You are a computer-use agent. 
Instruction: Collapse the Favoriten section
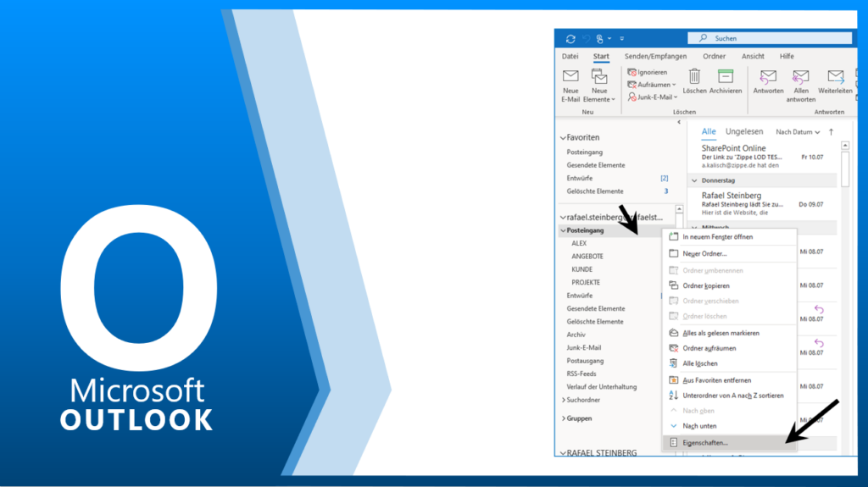point(563,138)
